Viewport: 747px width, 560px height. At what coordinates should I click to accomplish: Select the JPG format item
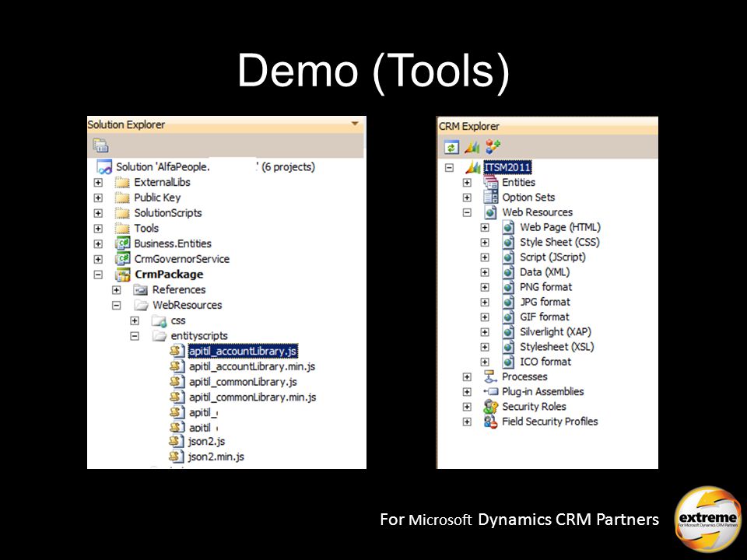pos(545,302)
